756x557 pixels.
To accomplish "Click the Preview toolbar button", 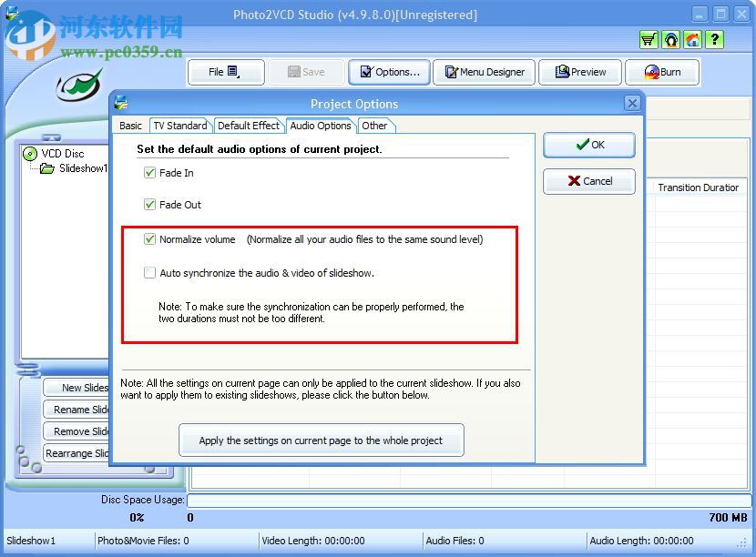I will (x=580, y=72).
